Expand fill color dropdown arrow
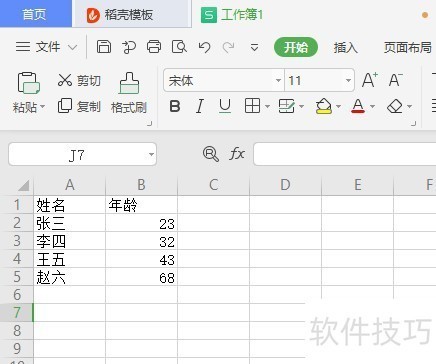 coord(338,107)
